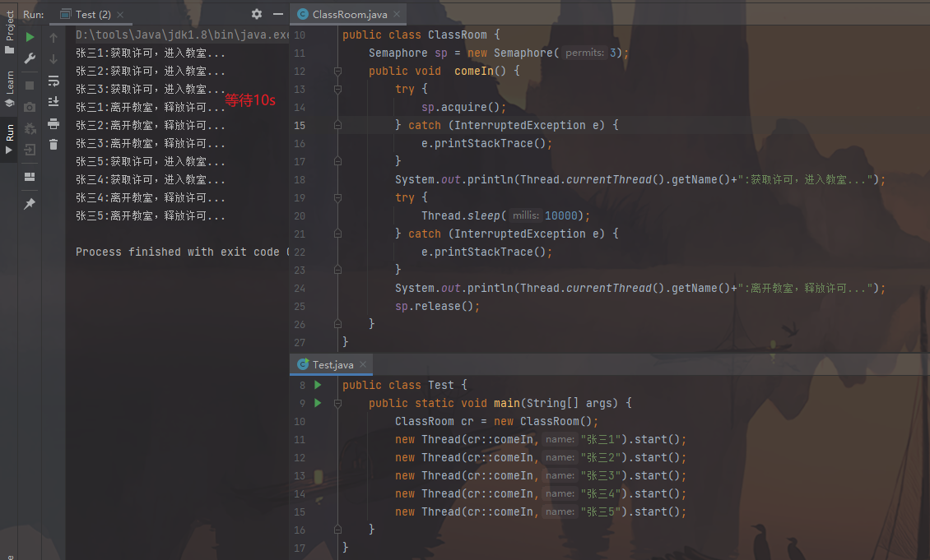Image resolution: width=930 pixels, height=560 pixels.
Task: Run main method from line 9 gutter arrow
Action: click(x=318, y=403)
